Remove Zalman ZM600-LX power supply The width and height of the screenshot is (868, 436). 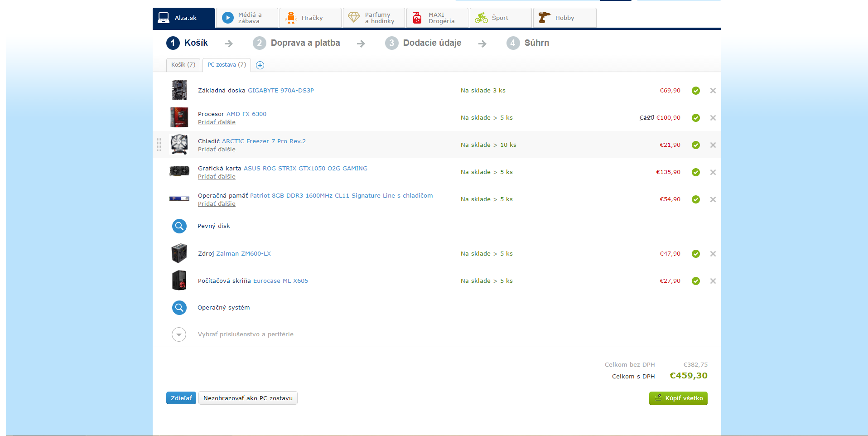[713, 254]
